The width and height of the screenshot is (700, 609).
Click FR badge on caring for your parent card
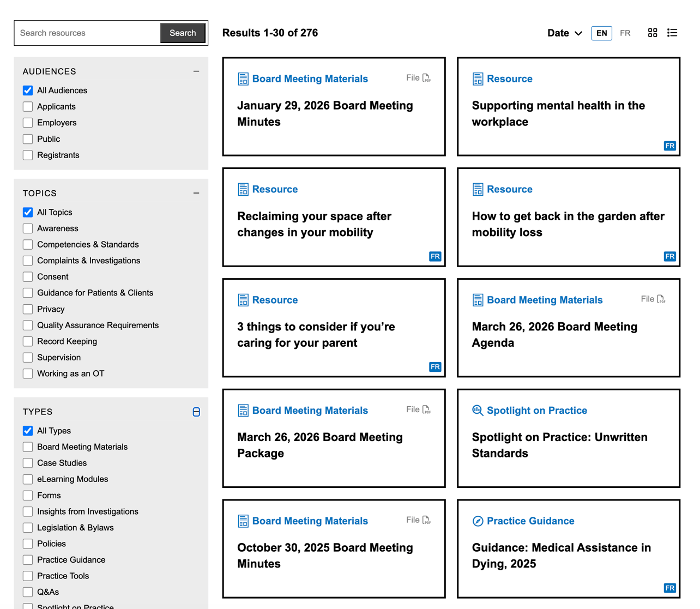point(435,367)
